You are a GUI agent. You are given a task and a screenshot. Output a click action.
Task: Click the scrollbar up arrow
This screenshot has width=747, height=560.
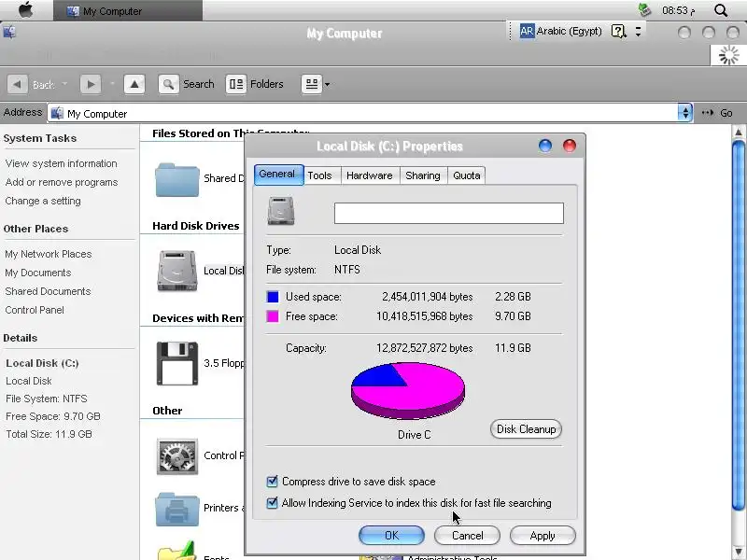tap(739, 132)
